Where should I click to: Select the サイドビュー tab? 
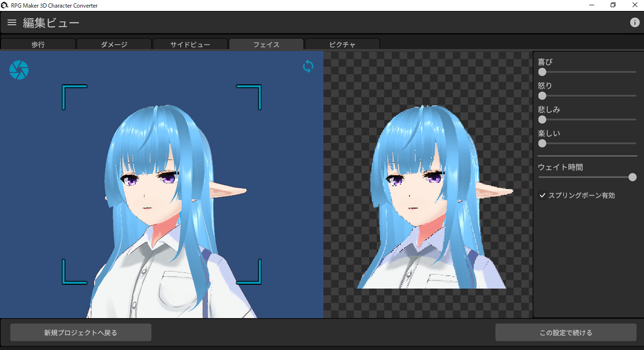click(x=190, y=44)
